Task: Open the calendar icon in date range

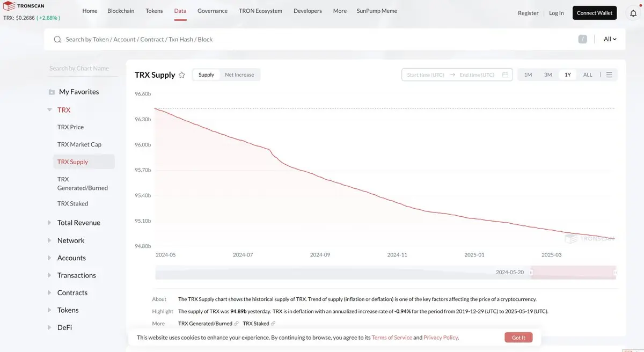Action: pos(505,75)
